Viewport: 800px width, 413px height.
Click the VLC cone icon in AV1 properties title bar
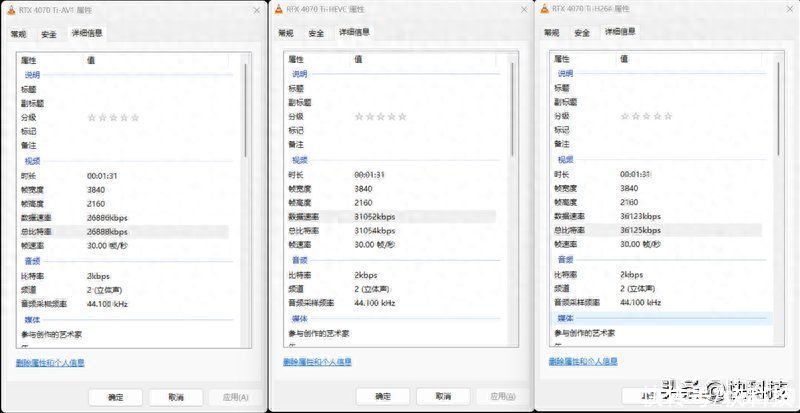(x=11, y=10)
